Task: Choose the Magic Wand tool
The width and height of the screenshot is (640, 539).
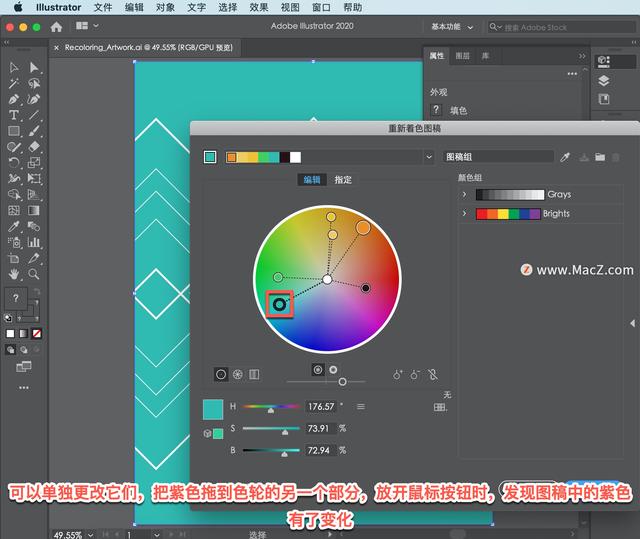Action: (14, 84)
